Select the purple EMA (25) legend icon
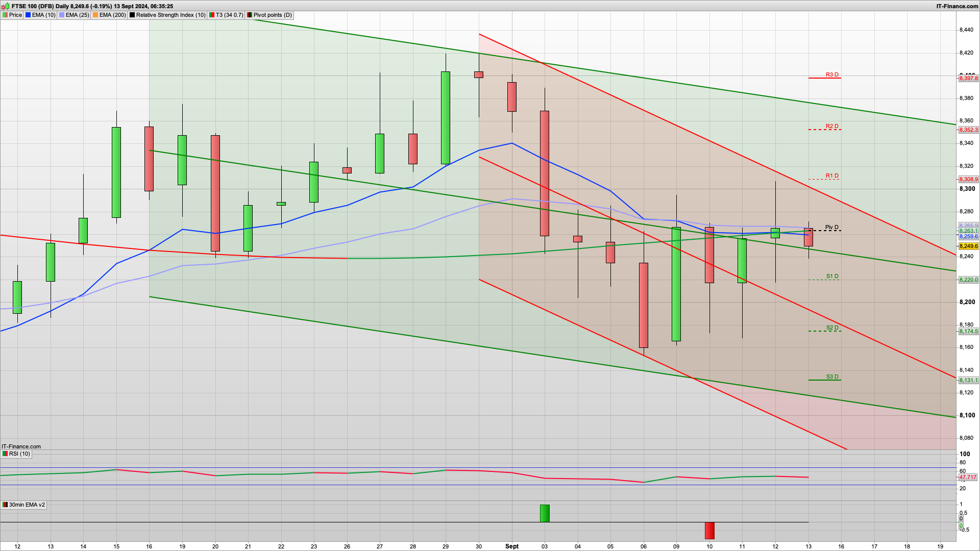Viewport: 980px width, 551px height. (61, 15)
